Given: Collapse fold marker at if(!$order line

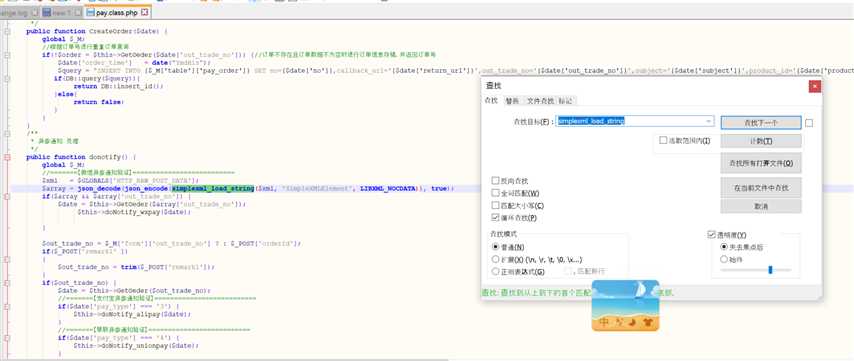Looking at the screenshot, I should (x=7, y=55).
